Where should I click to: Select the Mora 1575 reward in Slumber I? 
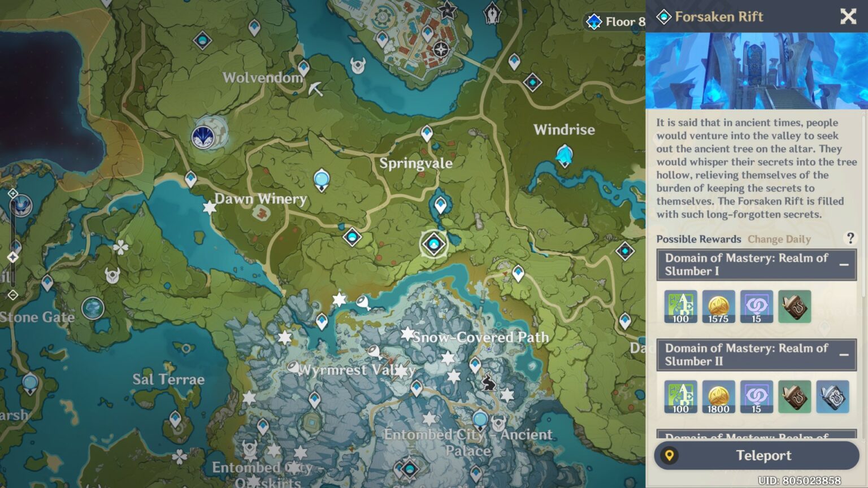(x=718, y=307)
